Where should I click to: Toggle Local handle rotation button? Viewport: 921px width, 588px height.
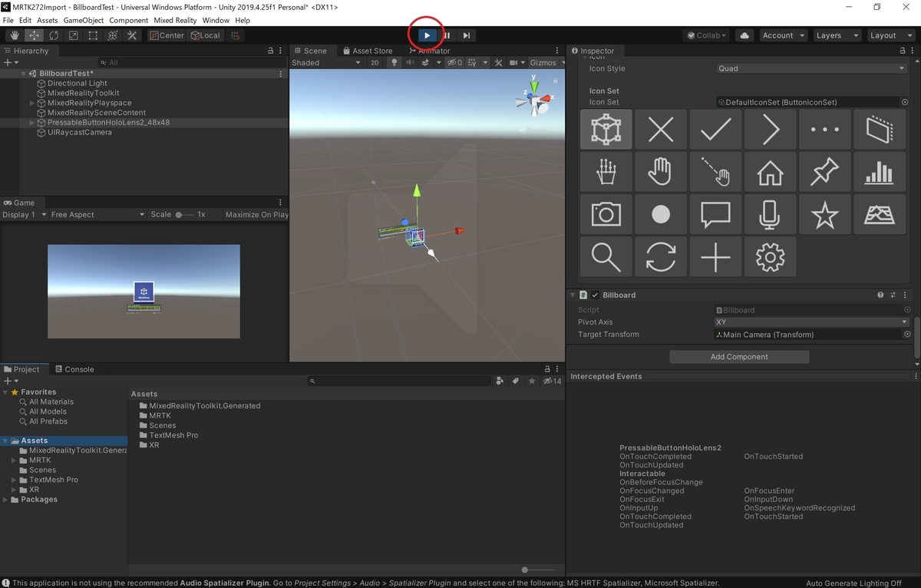[x=205, y=35]
